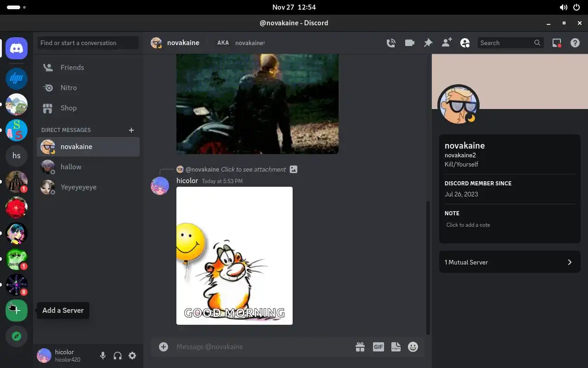The image size is (588, 368).
Task: Start a video call with novakaine
Action: click(409, 43)
